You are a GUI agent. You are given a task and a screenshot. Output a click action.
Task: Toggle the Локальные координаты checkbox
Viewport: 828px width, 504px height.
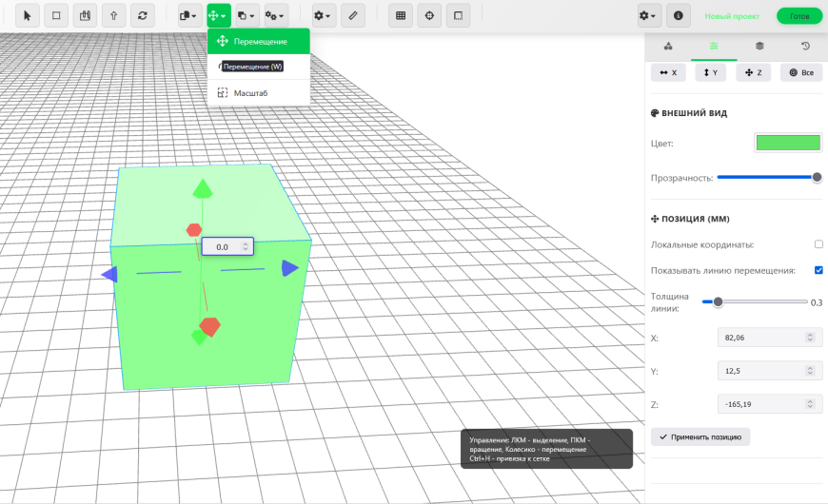[818, 244]
